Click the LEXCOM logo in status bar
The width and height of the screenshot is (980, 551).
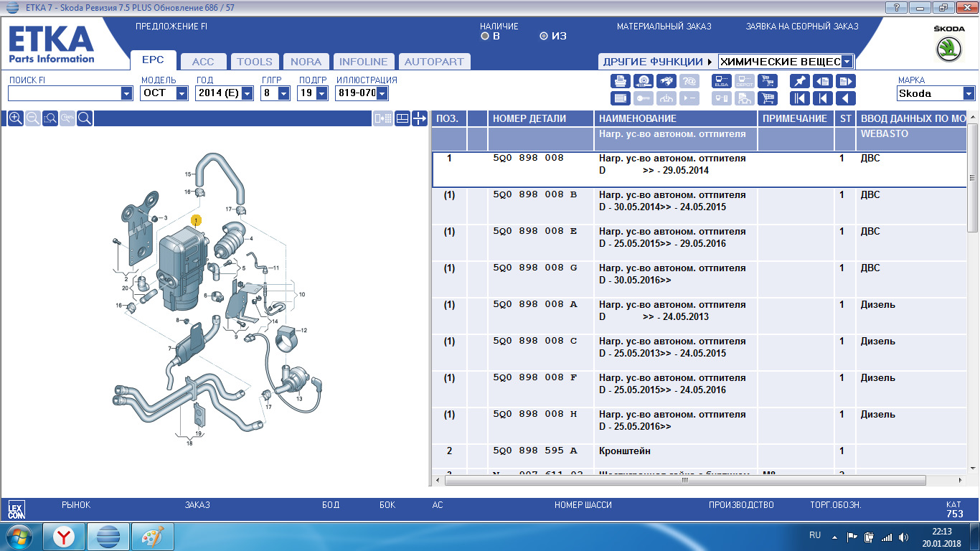click(x=16, y=510)
